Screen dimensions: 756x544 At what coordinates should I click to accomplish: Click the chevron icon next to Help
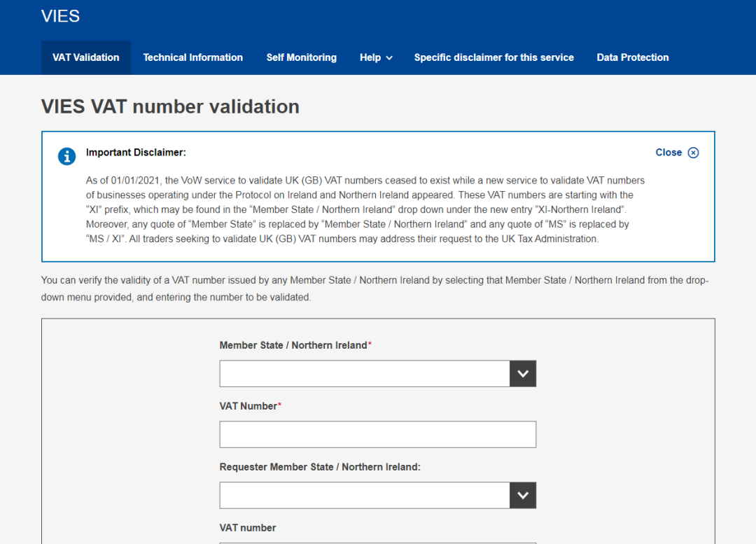point(389,58)
